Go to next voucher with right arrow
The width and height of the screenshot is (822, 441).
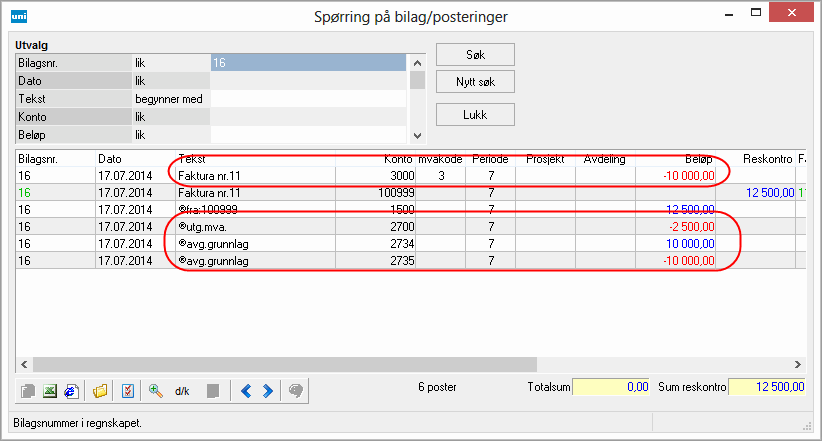267,391
